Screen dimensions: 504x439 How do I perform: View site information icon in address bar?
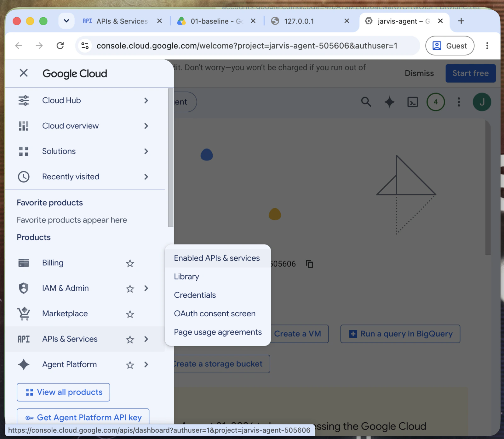pos(85,46)
